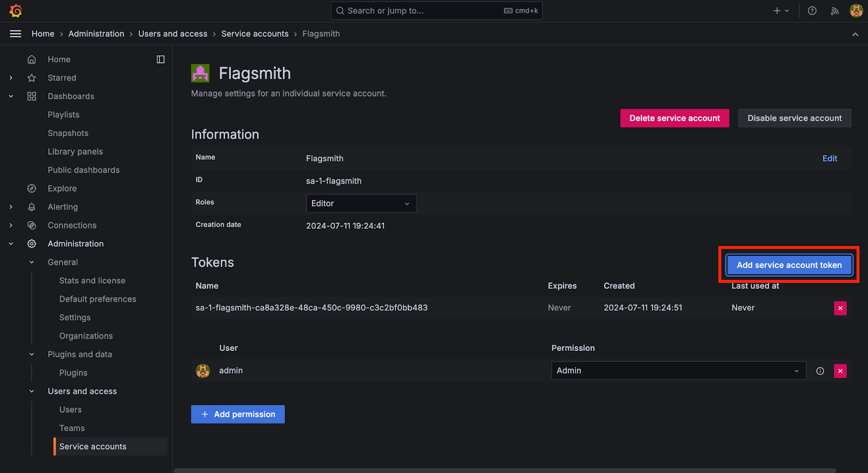This screenshot has height=473, width=868.
Task: Open Default preferences page
Action: [98, 299]
